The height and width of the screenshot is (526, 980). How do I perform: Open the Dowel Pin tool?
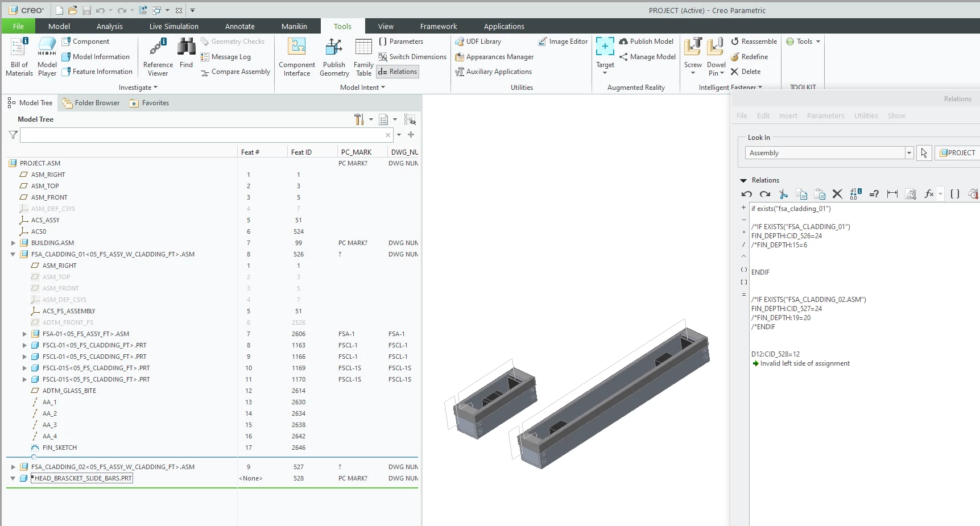click(716, 56)
